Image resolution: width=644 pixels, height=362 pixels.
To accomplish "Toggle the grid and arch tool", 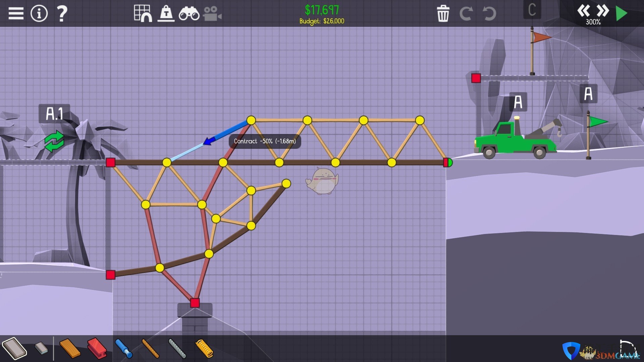I will tap(143, 13).
